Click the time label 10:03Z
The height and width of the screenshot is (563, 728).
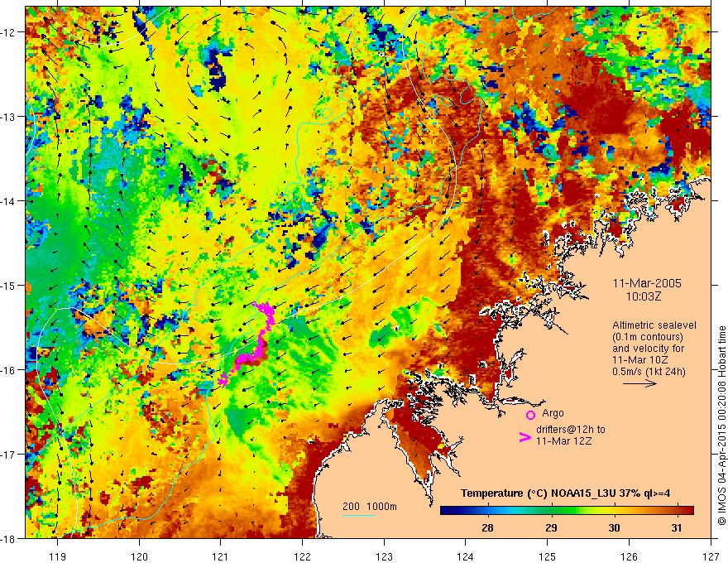(x=643, y=296)
